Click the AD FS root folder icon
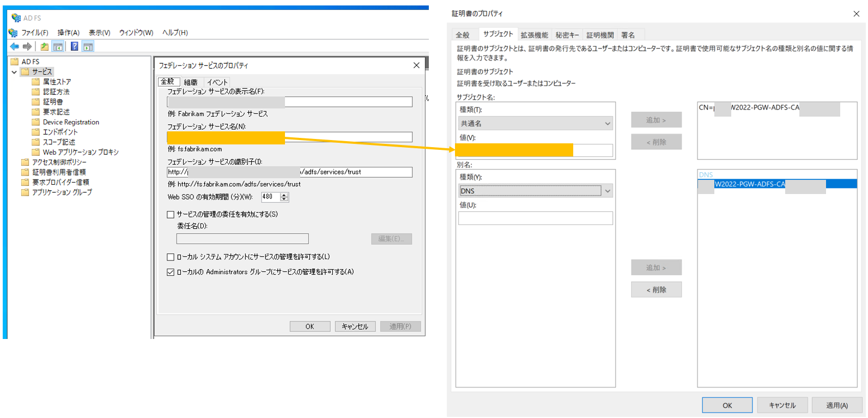The image size is (868, 418). [x=15, y=62]
